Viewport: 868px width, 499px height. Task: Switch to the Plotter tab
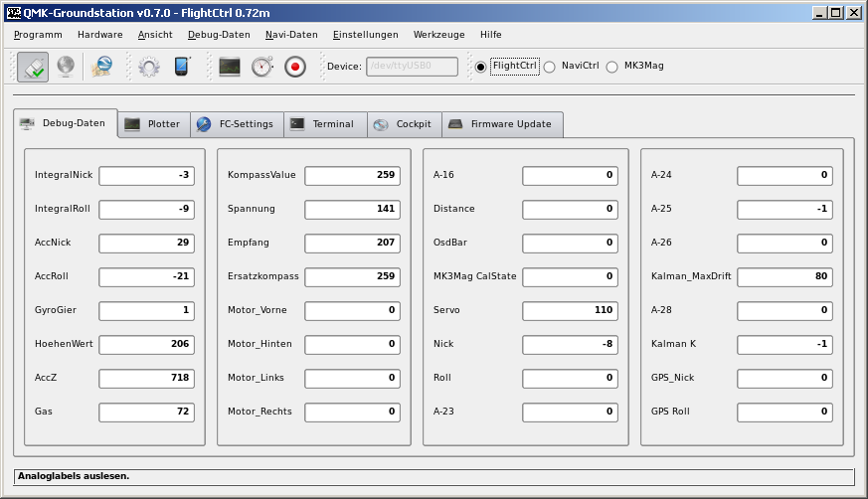coord(153,124)
